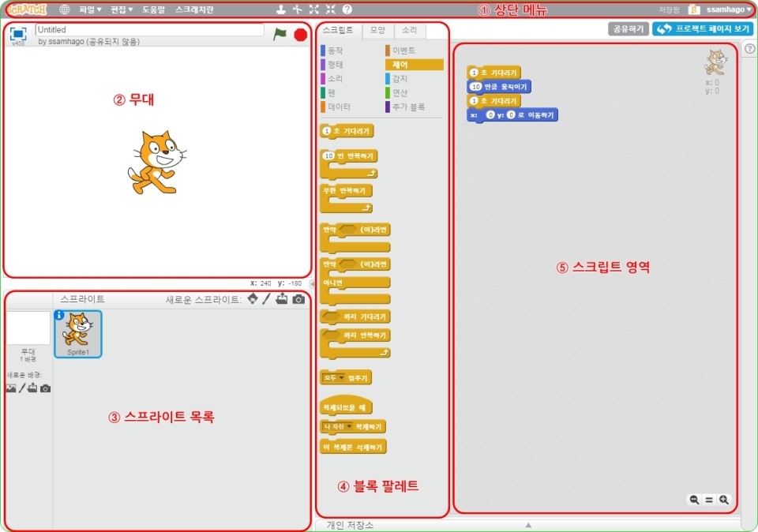This screenshot has width=758, height=532.
Task: Zoom out in script area
Action: pos(694,500)
